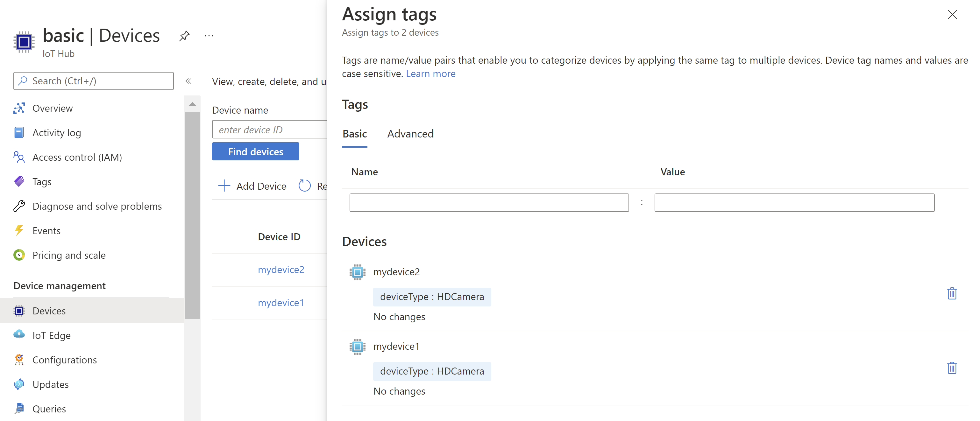Click the delete icon for mydevice1
Viewport: 980px width, 421px height.
(953, 367)
